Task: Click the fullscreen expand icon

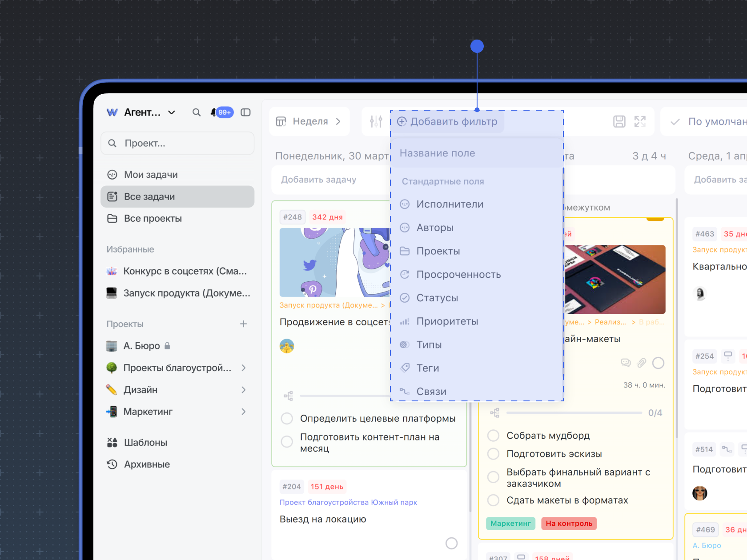Action: [x=640, y=121]
